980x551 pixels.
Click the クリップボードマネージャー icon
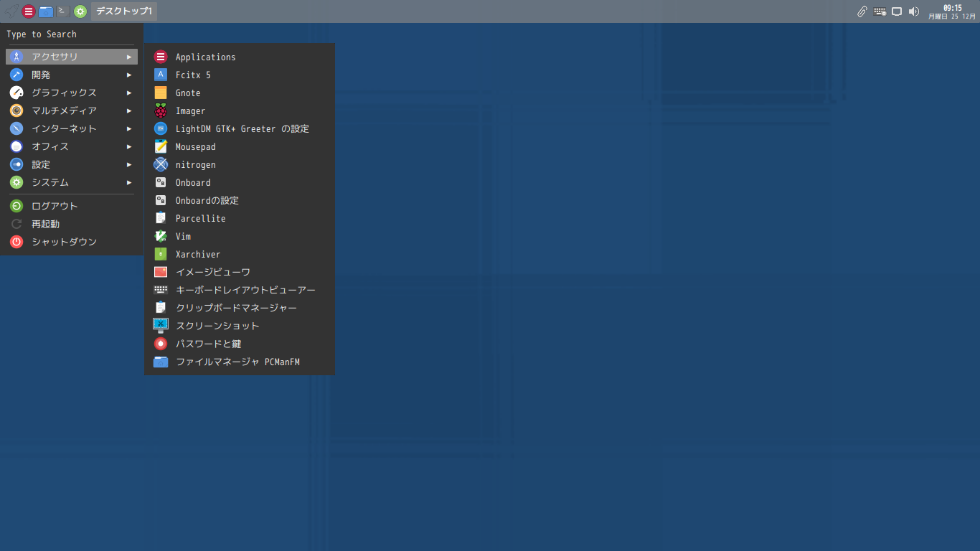point(161,308)
